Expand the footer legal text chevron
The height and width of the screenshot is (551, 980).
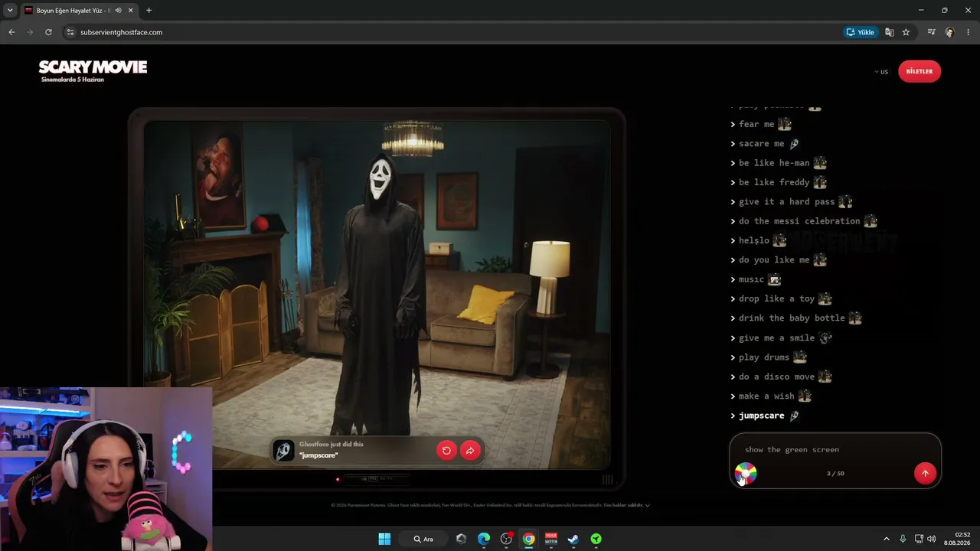(648, 505)
